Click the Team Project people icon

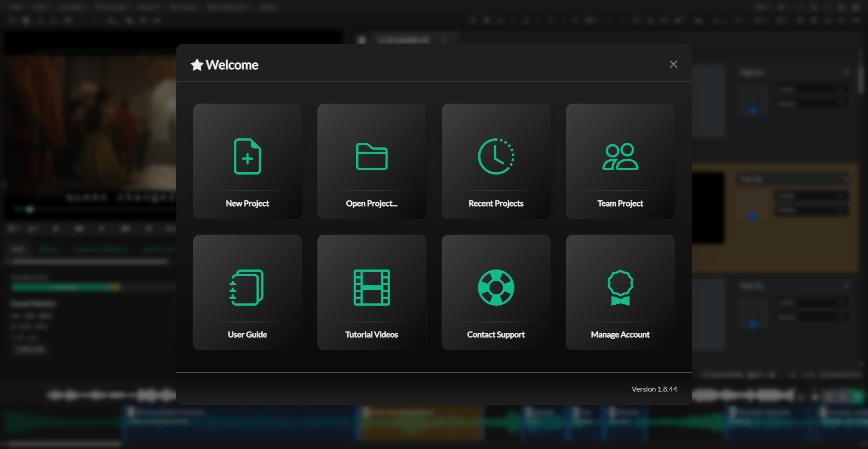point(620,156)
